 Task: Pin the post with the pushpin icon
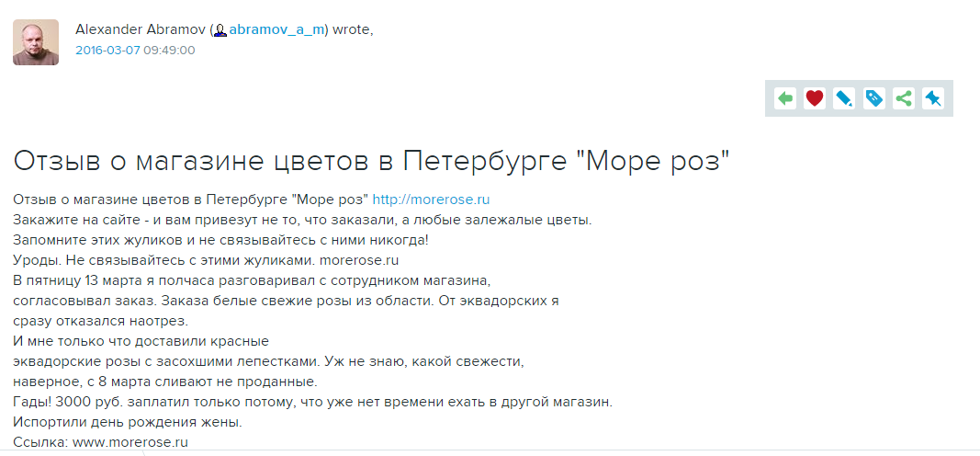coord(933,98)
